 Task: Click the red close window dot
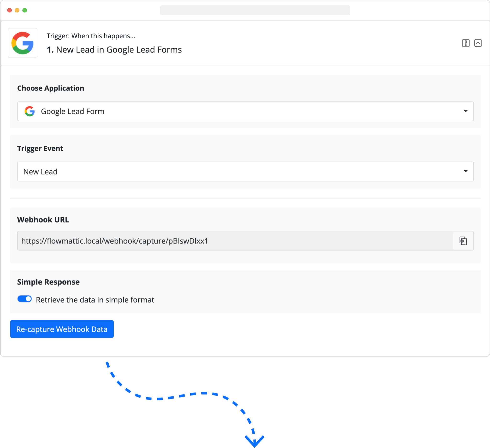pos(10,10)
